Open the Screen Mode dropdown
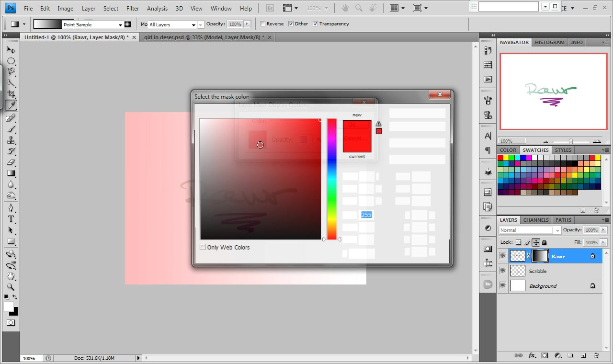 [420, 8]
